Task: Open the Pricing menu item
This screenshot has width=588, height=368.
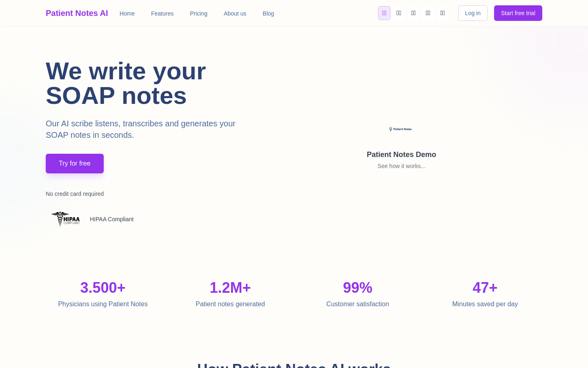Action: [198, 13]
